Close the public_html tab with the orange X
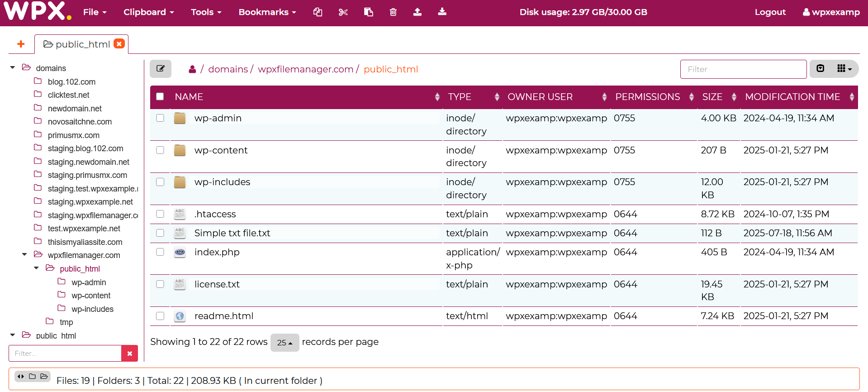Image resolution: width=868 pixels, height=392 pixels. pos(119,43)
